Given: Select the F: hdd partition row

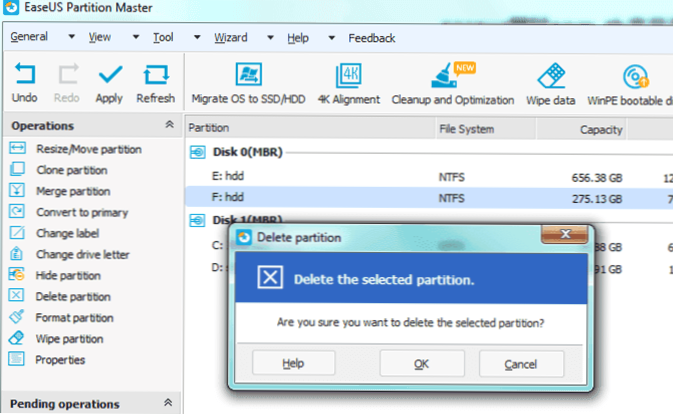Looking at the screenshot, I should click(x=429, y=198).
